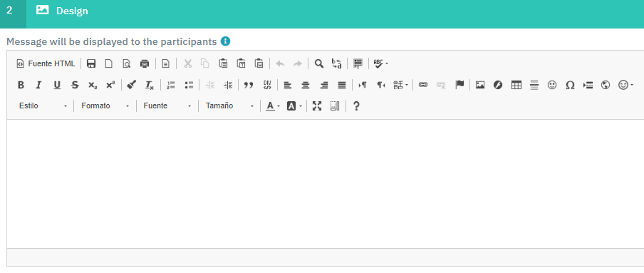Insert special character omega
This screenshot has height=273, width=644.
pos(570,85)
